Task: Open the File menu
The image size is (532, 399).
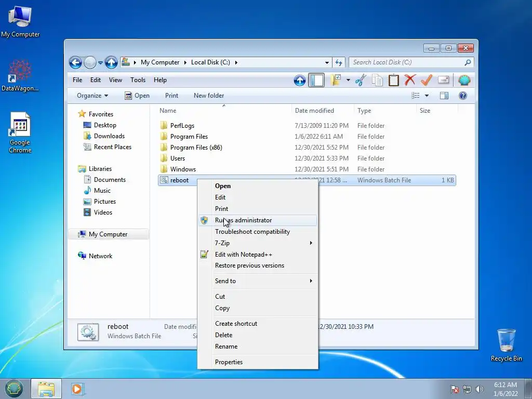Action: pyautogui.click(x=77, y=80)
